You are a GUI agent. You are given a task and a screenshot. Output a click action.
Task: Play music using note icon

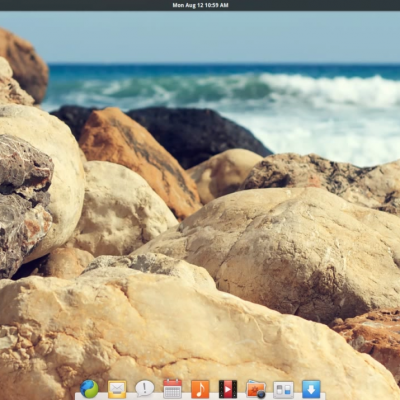[200, 389]
